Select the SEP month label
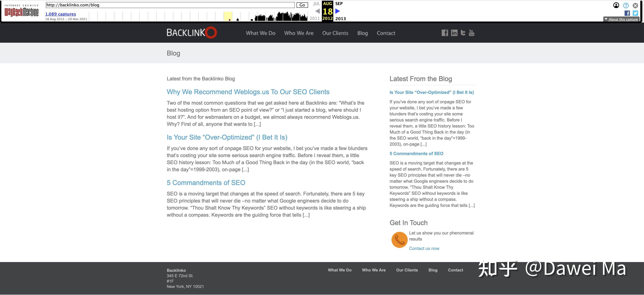This screenshot has height=295, width=644. (339, 4)
